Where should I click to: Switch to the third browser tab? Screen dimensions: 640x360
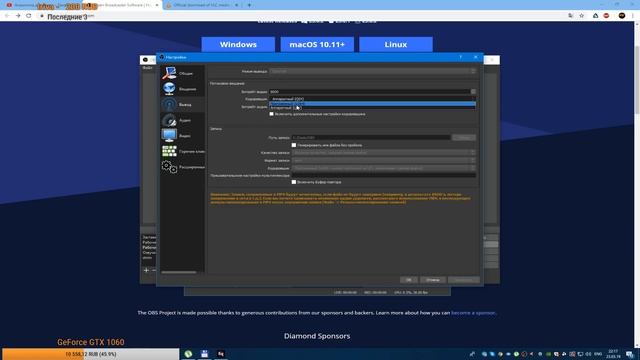click(x=202, y=5)
